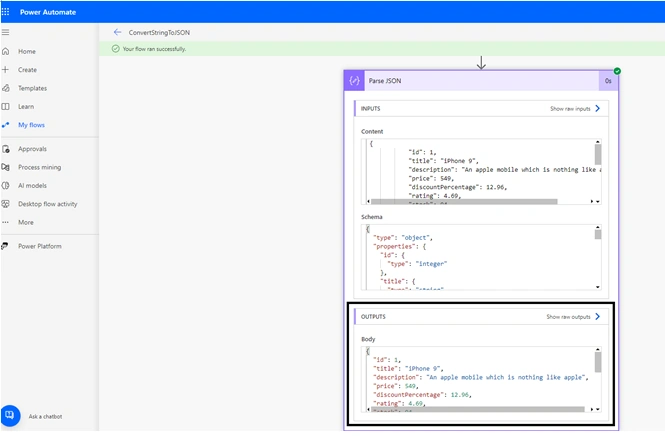Click the More ellipsis icon
The height and width of the screenshot is (436, 665).
[x=6, y=222]
